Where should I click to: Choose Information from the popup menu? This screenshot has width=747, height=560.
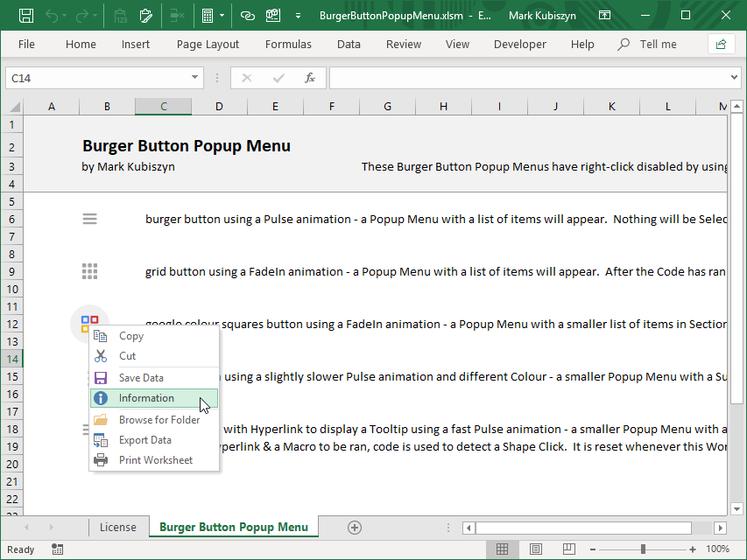[x=146, y=398]
